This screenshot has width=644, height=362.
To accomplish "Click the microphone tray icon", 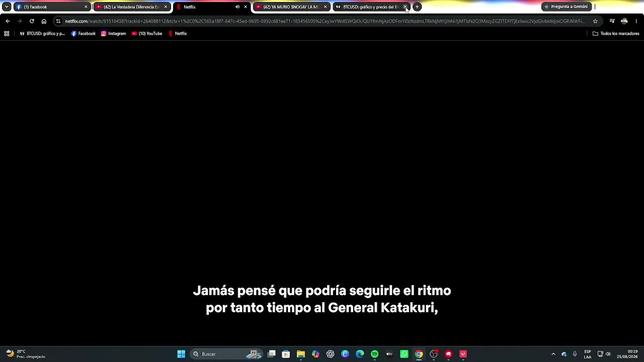I will (x=575, y=354).
